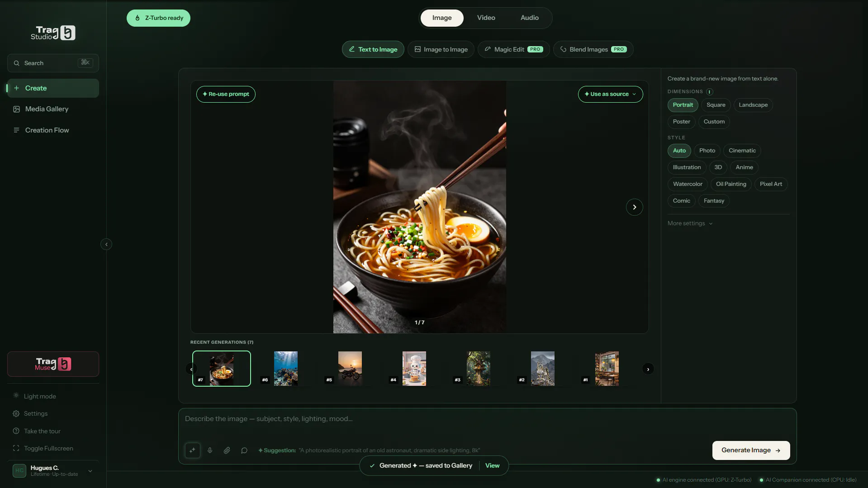The image size is (868, 488).
Task: Click the search magnifier icon
Action: click(17, 63)
